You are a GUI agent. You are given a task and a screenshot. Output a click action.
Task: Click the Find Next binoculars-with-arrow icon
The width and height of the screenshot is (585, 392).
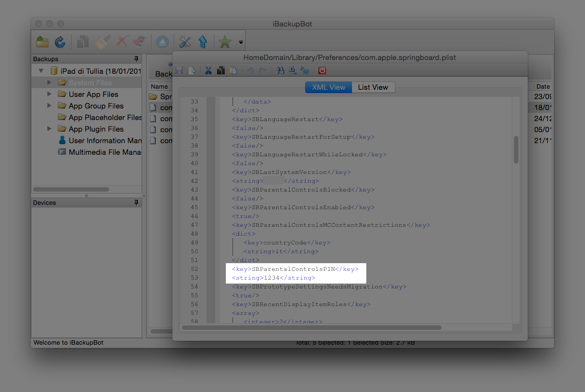click(x=292, y=70)
